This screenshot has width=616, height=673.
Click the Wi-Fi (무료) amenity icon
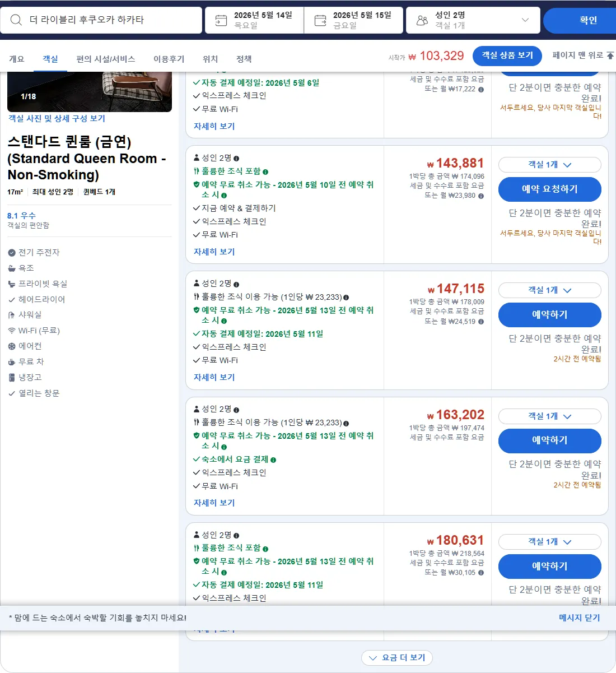click(12, 331)
